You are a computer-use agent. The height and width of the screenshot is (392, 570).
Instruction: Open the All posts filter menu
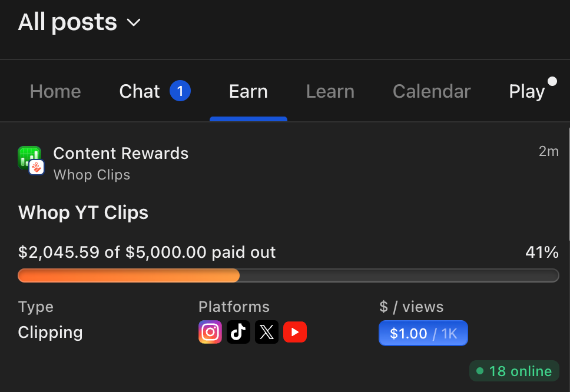(x=68, y=22)
